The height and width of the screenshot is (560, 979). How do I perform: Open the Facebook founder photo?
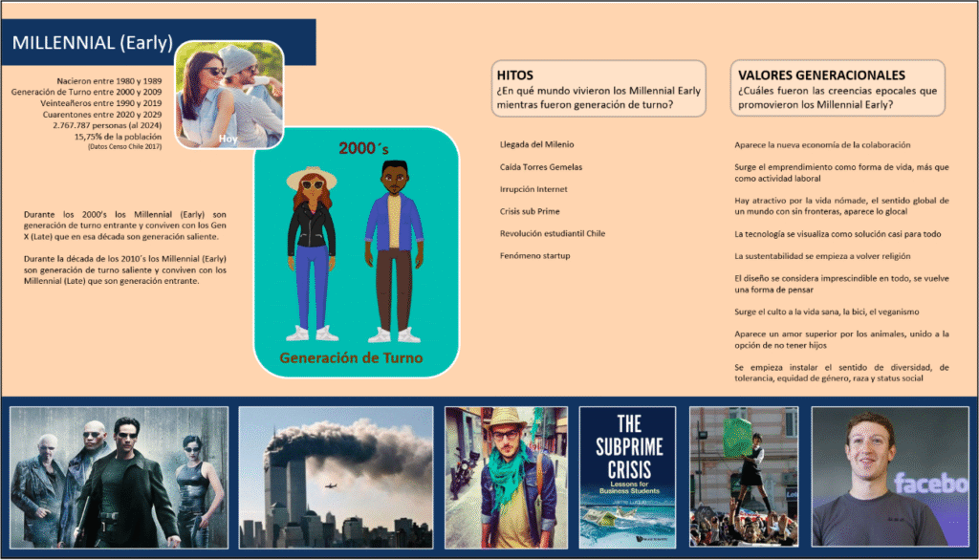(889, 476)
